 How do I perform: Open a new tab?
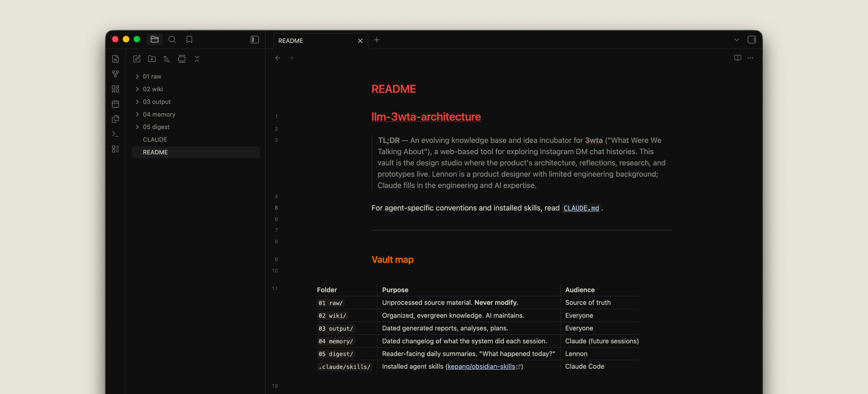click(x=377, y=40)
